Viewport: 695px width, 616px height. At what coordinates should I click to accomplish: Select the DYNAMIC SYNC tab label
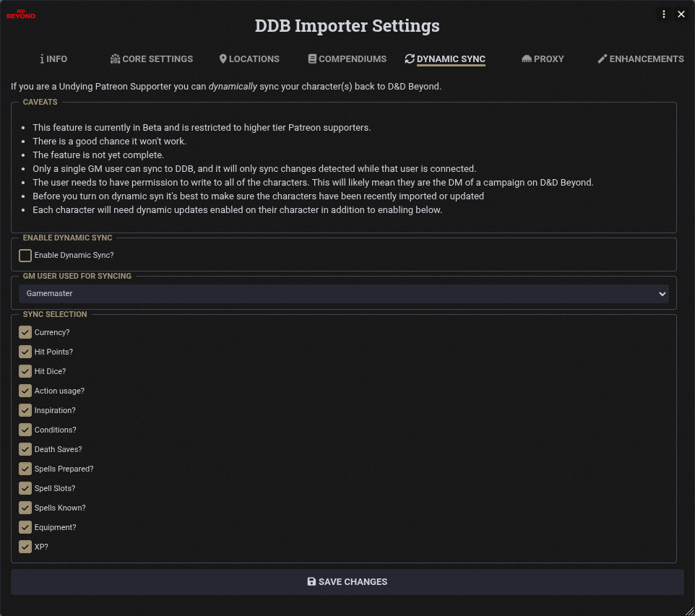tap(451, 59)
